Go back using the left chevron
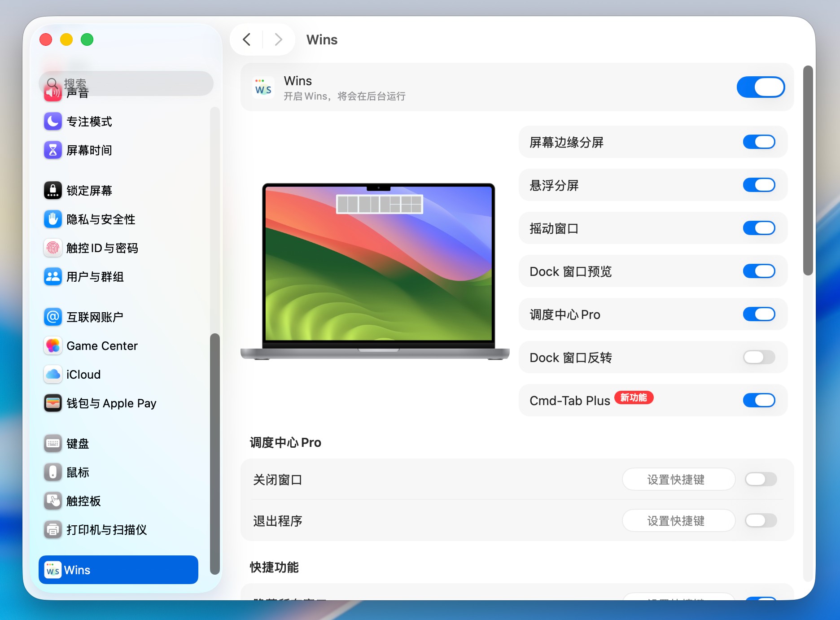Viewport: 840px width, 620px height. click(247, 39)
